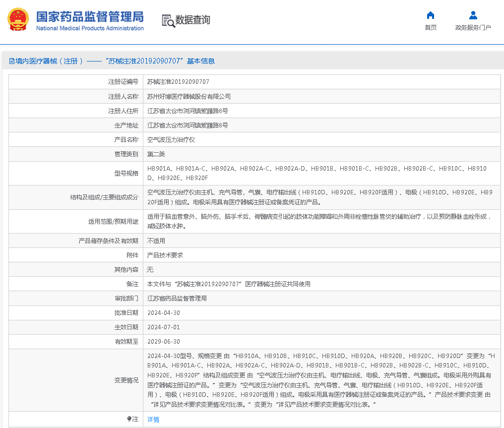Click the 备注 row label
This screenshot has width=504, height=428.
point(132,284)
